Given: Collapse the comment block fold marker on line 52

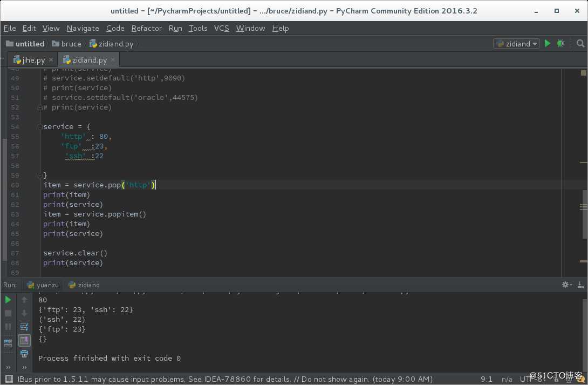Looking at the screenshot, I should coord(40,108).
